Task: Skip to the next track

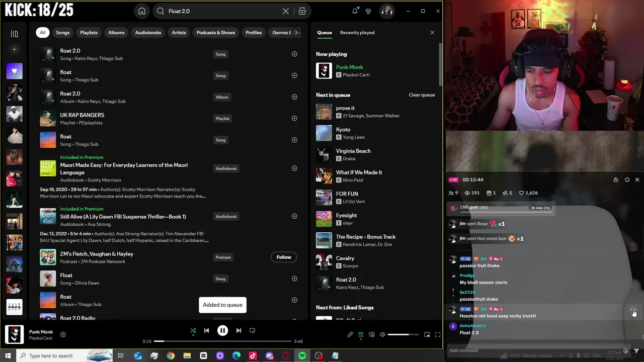Action: click(x=238, y=330)
